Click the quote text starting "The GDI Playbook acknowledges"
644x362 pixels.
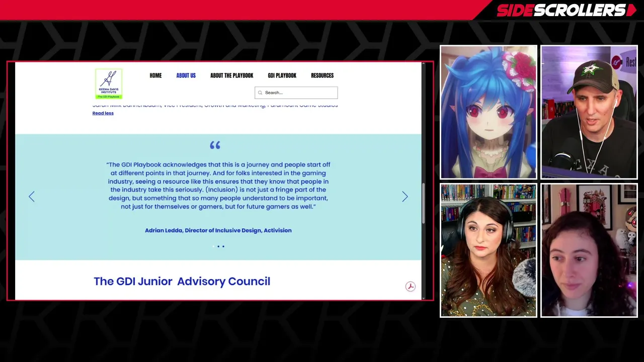[x=218, y=186]
